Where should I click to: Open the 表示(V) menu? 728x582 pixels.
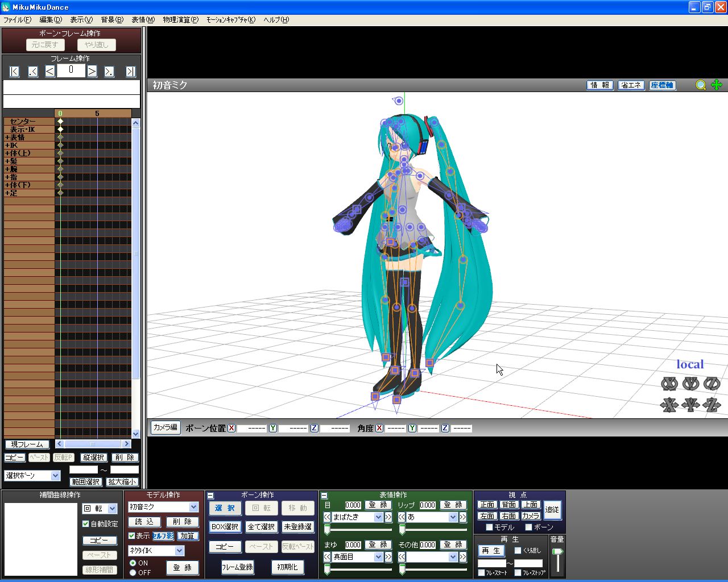(x=81, y=19)
